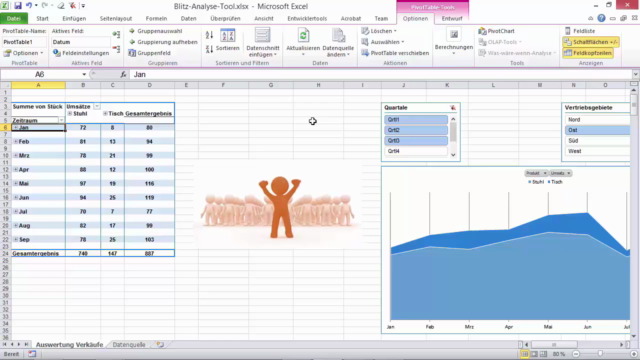Click the macro record icon in status bar
The image size is (640, 360).
click(32, 354)
